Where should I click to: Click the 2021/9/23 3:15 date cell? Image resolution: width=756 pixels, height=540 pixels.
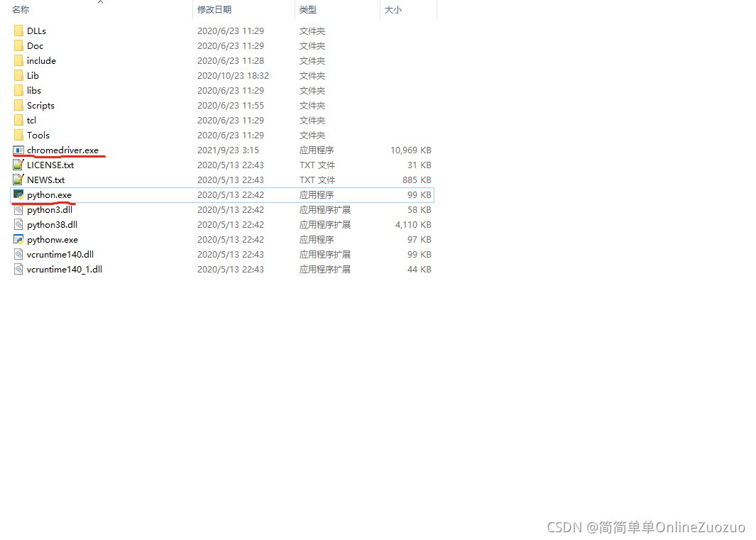click(x=228, y=150)
